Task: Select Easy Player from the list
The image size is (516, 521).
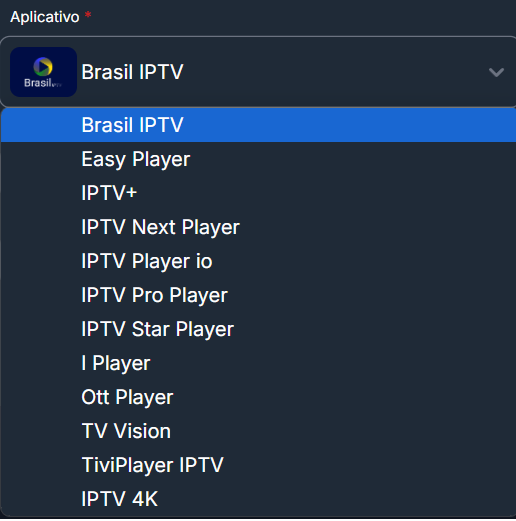Action: 258,159
